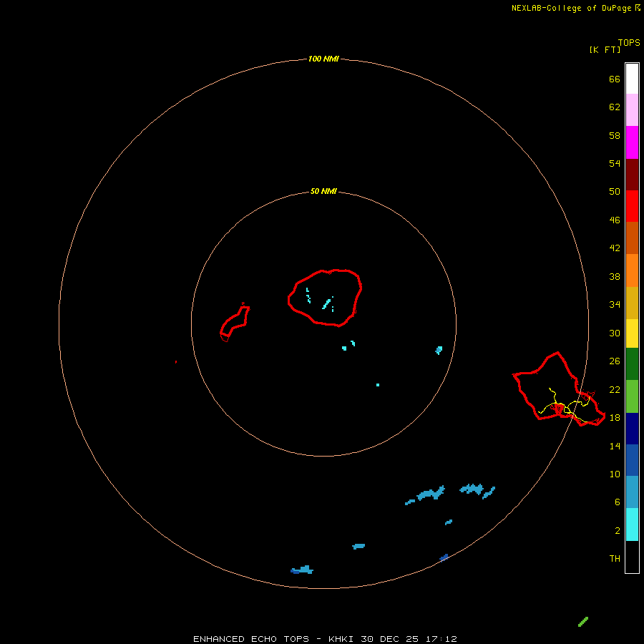Click the navy blue swatch in the color scale
The height and width of the screenshot is (644, 644).
pos(632,429)
